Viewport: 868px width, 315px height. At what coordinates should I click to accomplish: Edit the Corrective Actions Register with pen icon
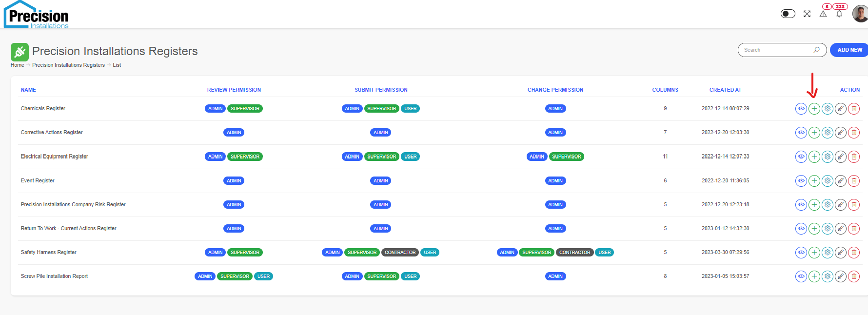(x=840, y=133)
